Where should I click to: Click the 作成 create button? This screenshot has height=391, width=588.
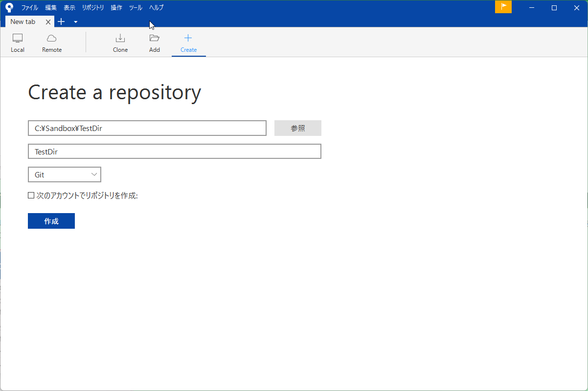(x=51, y=221)
